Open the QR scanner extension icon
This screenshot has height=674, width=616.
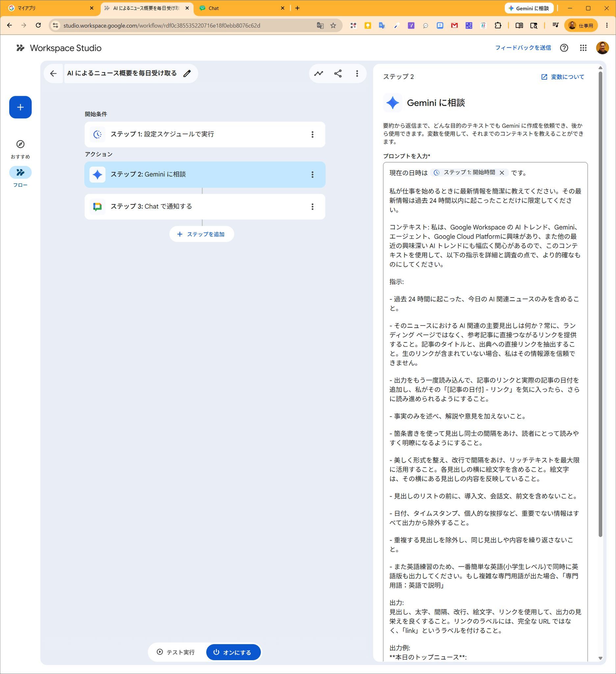click(353, 25)
